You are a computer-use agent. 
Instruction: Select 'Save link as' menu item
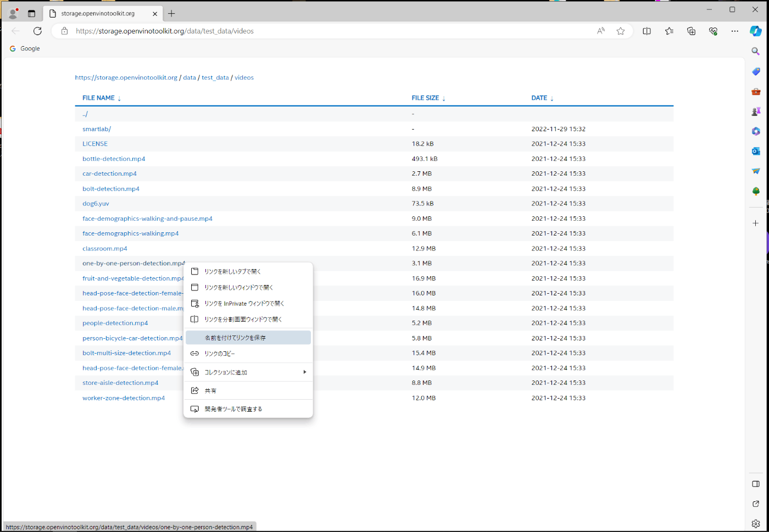(248, 338)
